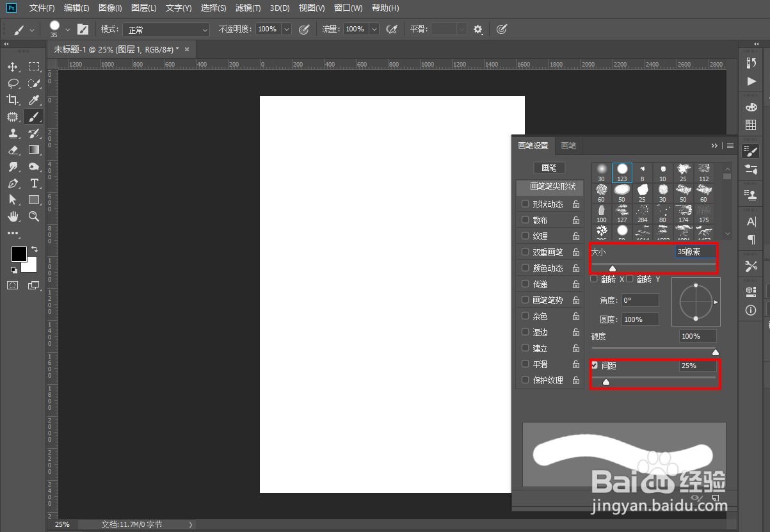This screenshot has width=770, height=532.
Task: Open the 流量 flow dropdown arrow
Action: (x=374, y=29)
